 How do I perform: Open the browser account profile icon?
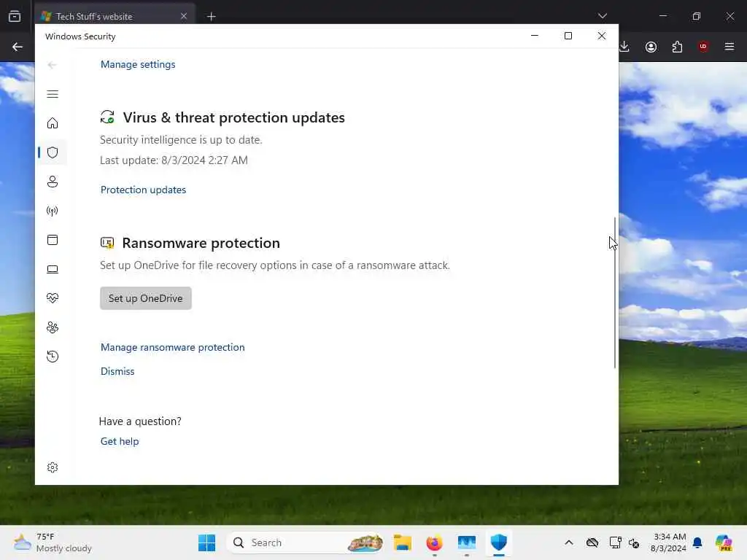click(651, 47)
